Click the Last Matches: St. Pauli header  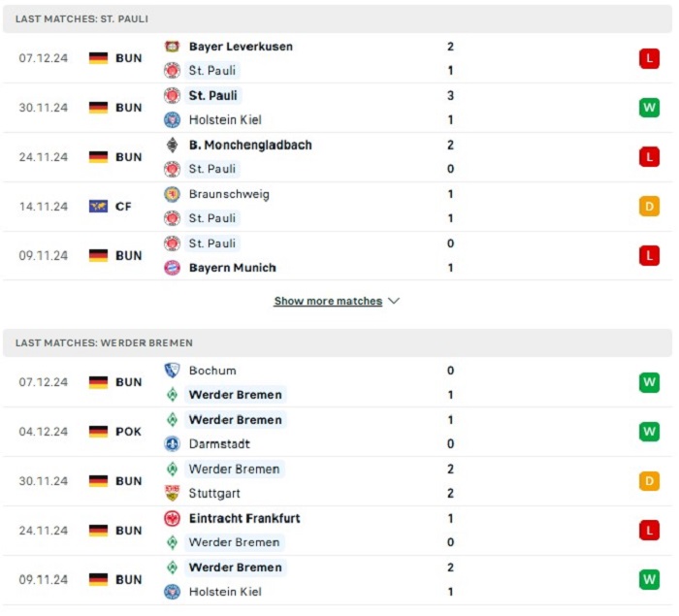point(338,19)
